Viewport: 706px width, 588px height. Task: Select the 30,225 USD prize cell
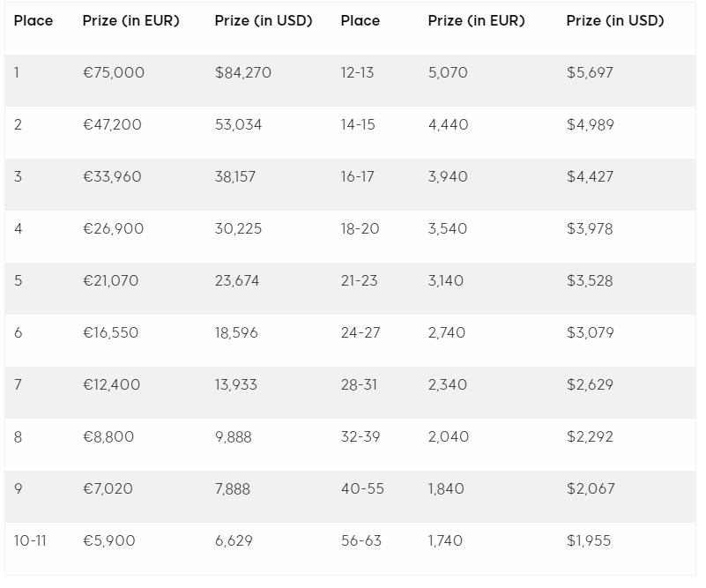238,229
